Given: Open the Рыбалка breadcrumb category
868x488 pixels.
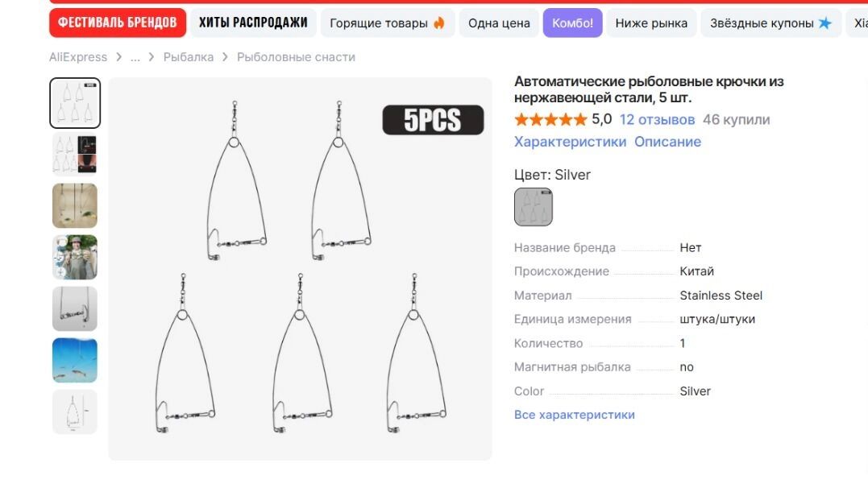Looking at the screenshot, I should (x=189, y=57).
